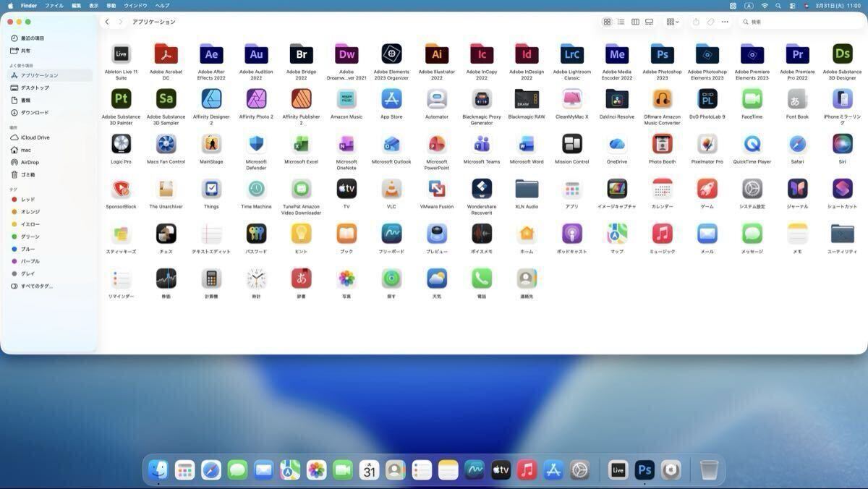The image size is (868, 489).
Task: Select Adobe Photoshop 2023 in Applications grid
Action: coord(662,54)
